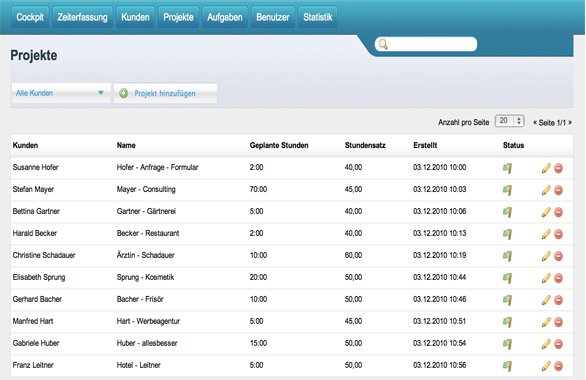Delete the Bacher - Frisör project
586x380 pixels.
point(558,300)
